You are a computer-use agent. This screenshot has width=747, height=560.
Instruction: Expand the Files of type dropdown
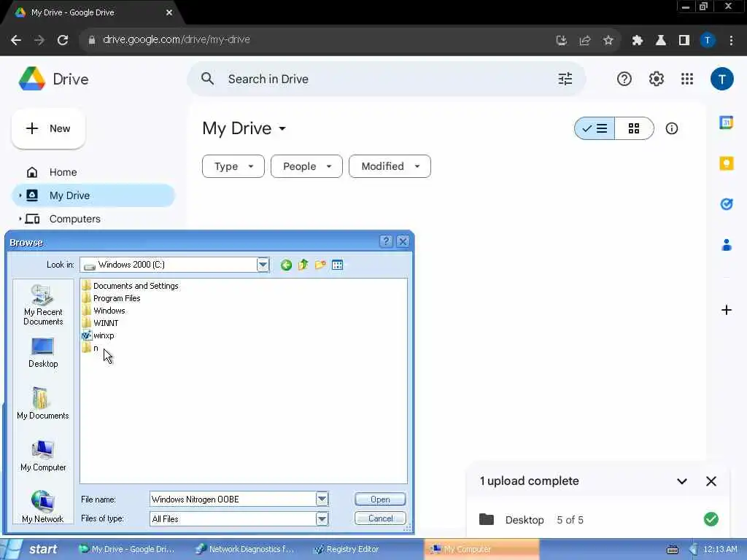[322, 519]
